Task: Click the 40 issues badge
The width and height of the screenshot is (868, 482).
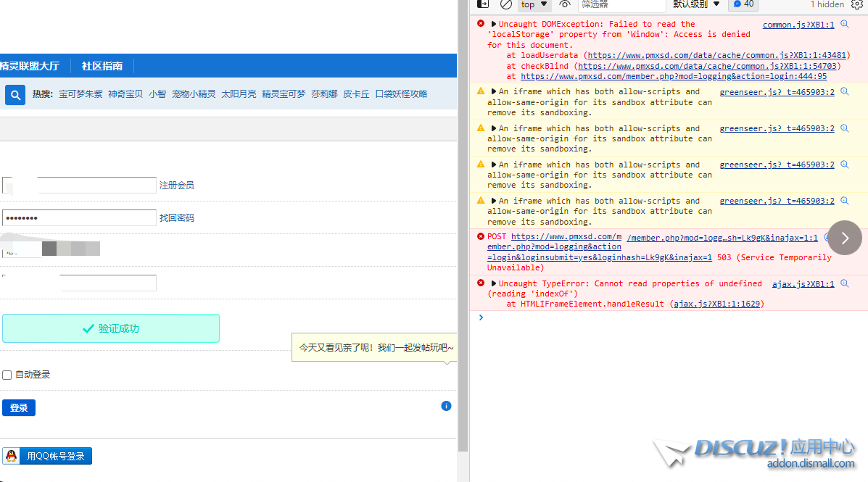Action: (x=743, y=4)
